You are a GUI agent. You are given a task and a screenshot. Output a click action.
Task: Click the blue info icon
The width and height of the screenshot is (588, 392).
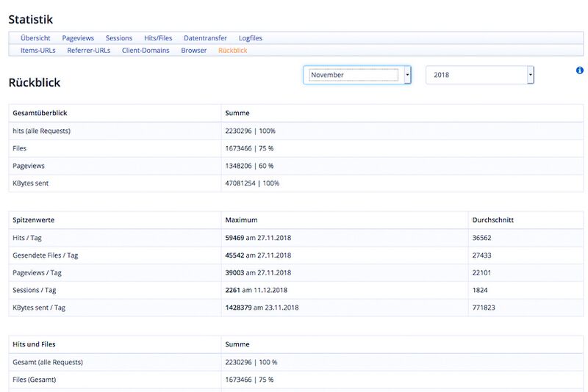click(579, 70)
